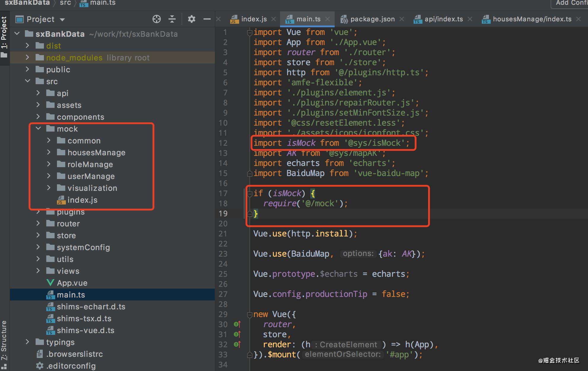This screenshot has height=371, width=588.
Task: Hide the Project panel with minus icon
Action: tap(207, 19)
